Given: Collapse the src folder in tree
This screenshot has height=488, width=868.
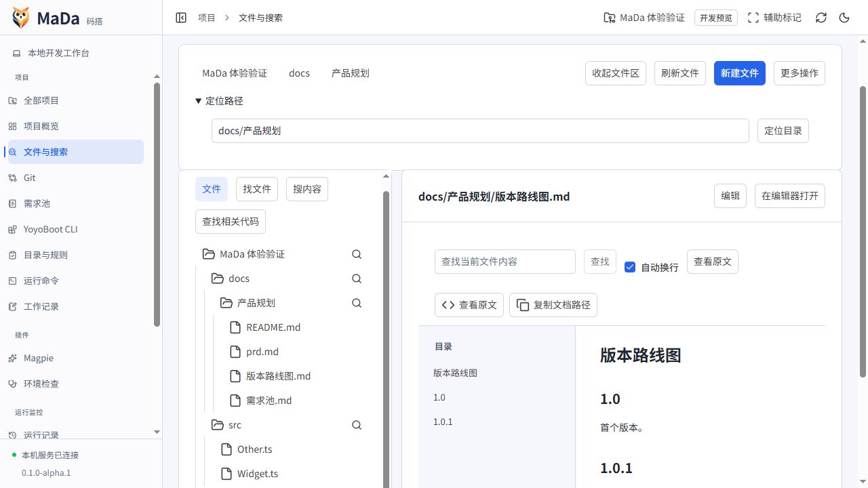Looking at the screenshot, I should click(218, 425).
